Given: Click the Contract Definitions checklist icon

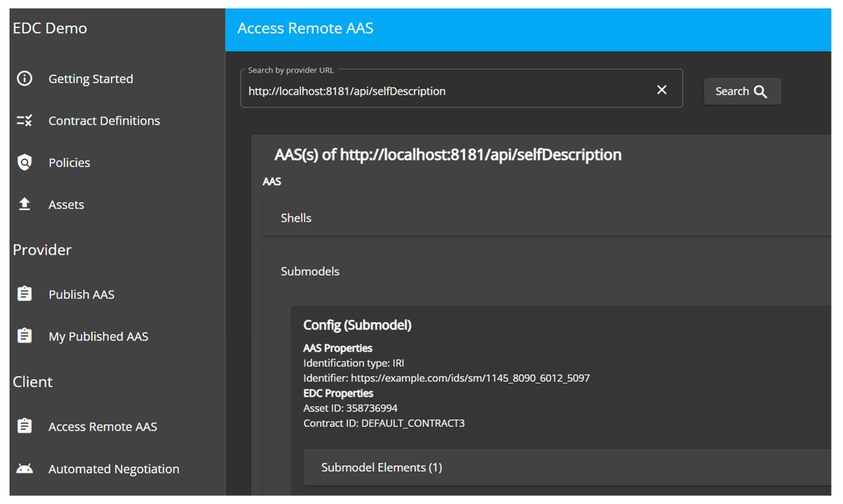Looking at the screenshot, I should [x=24, y=121].
